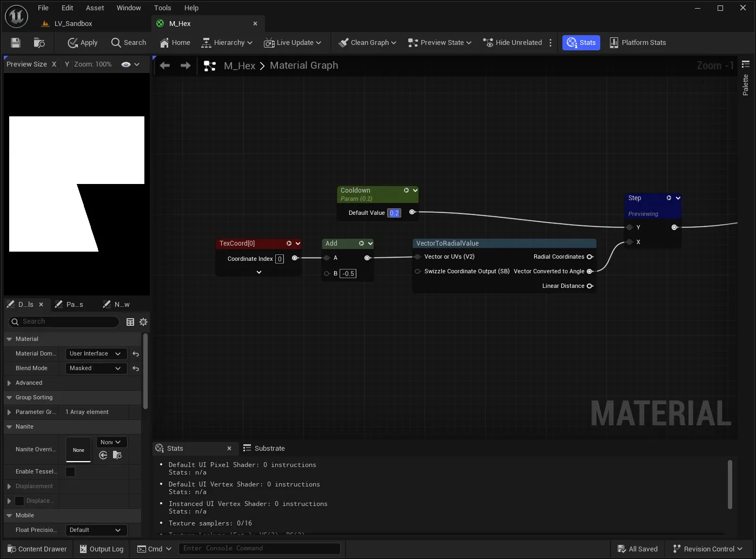756x559 pixels.
Task: Toggle the Displacement checkbox
Action: click(19, 501)
